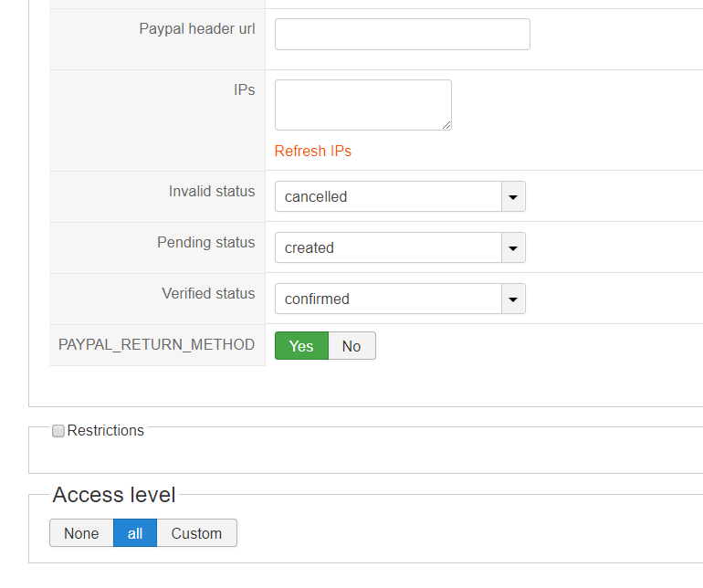This screenshot has width=703, height=588.
Task: Enable the Restrictions checkbox
Action: [x=58, y=431]
